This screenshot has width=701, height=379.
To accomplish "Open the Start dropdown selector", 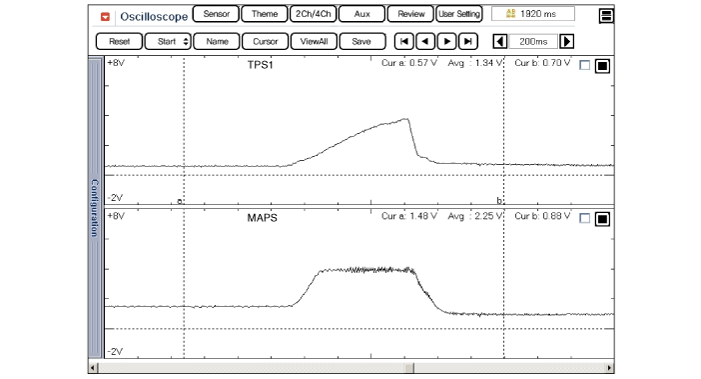I will pyautogui.click(x=168, y=42).
